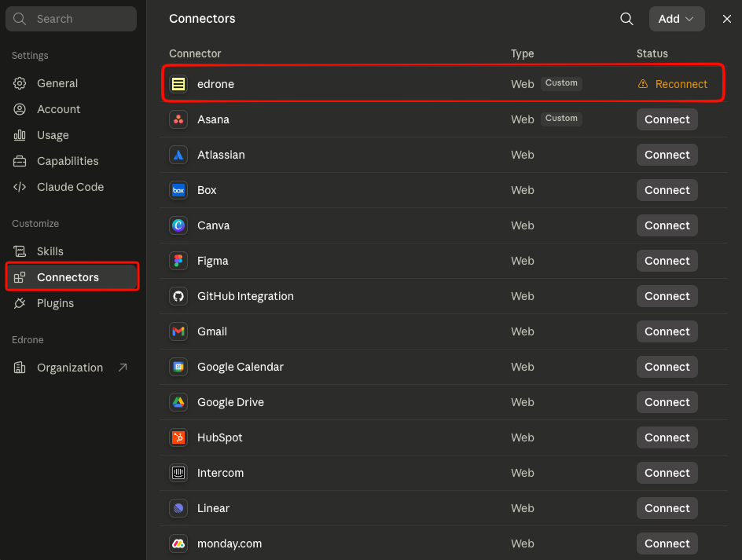The width and height of the screenshot is (742, 560).
Task: Connect the Intercom connector
Action: click(x=667, y=473)
